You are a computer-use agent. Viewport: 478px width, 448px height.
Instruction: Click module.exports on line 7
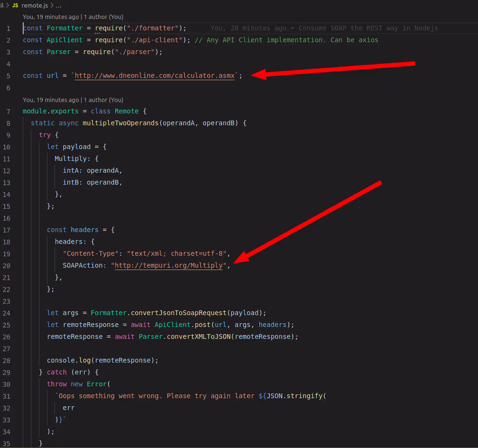tap(50, 111)
